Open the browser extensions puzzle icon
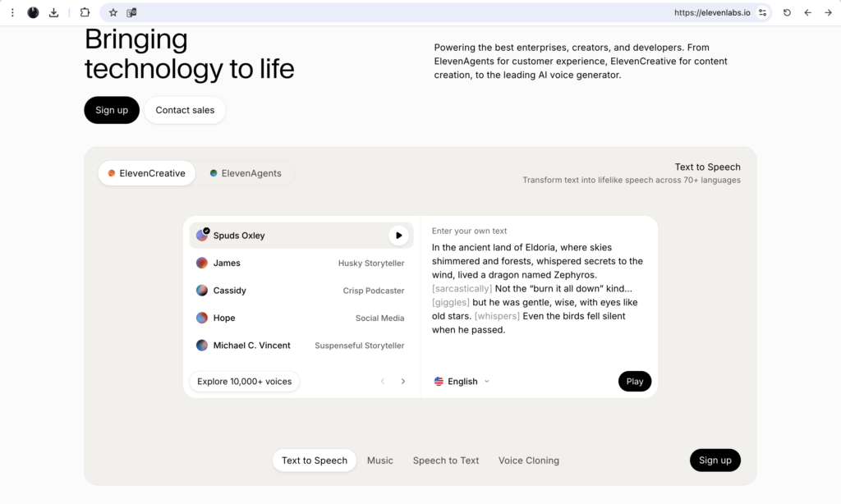Image resolution: width=841 pixels, height=504 pixels. [85, 12]
